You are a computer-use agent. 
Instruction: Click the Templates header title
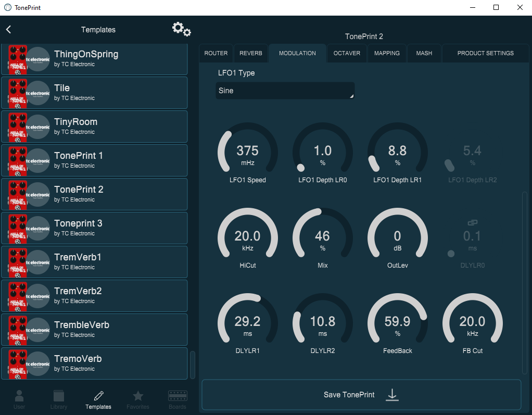[98, 30]
